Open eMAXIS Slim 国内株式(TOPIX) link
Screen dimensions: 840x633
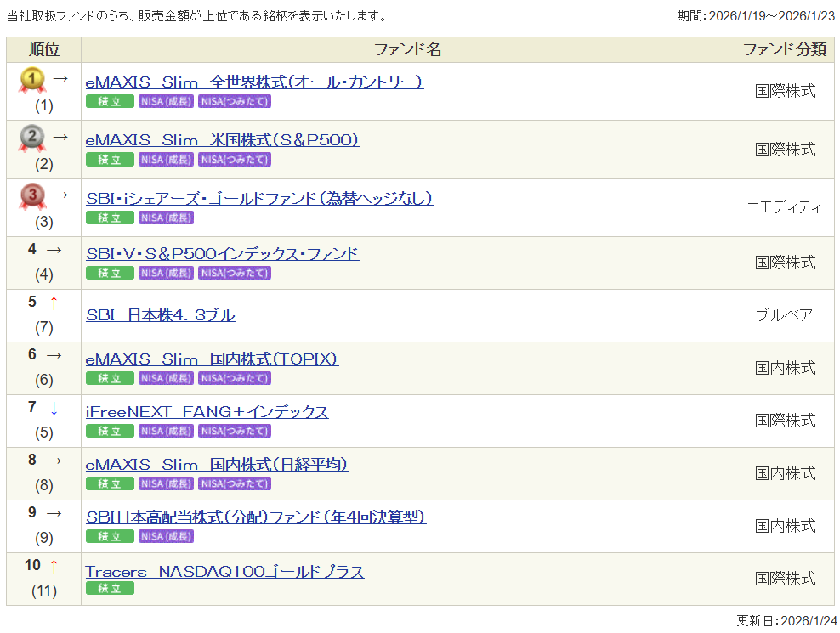[212, 359]
